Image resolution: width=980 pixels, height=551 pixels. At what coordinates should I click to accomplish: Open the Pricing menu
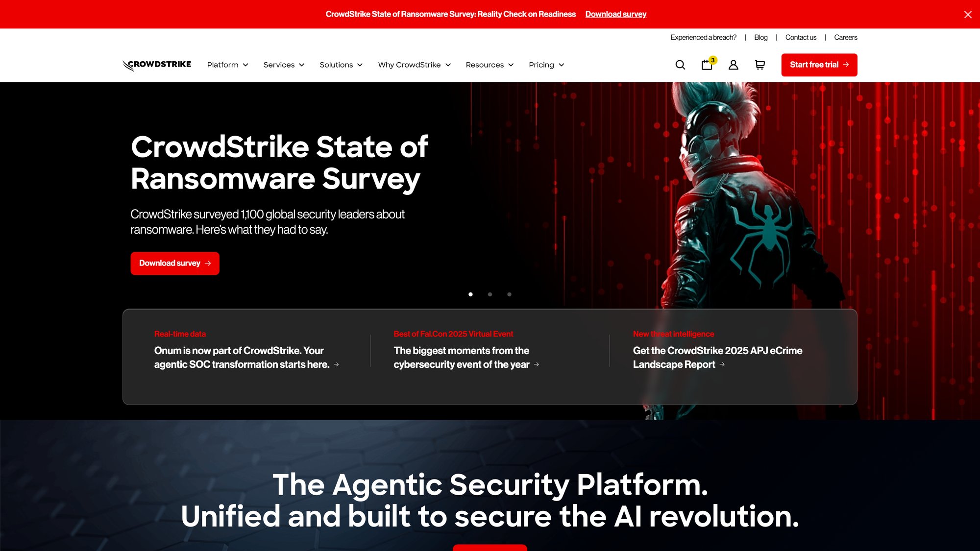click(x=546, y=65)
